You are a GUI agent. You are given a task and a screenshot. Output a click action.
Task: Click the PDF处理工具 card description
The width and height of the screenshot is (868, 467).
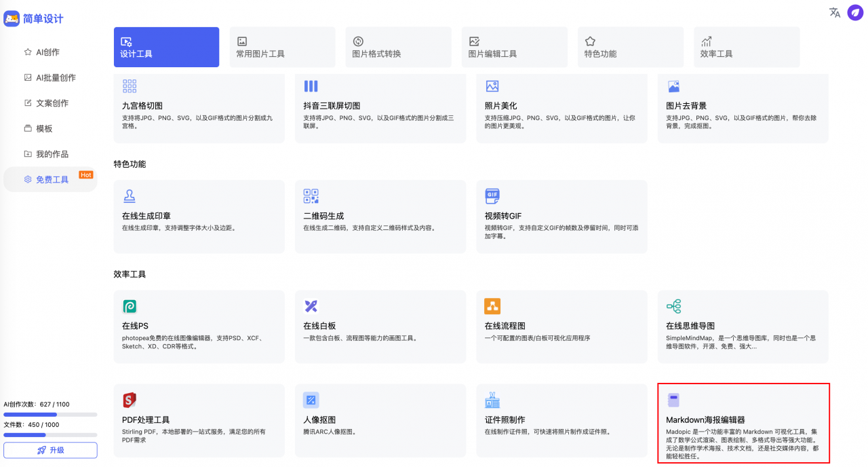coord(194,436)
